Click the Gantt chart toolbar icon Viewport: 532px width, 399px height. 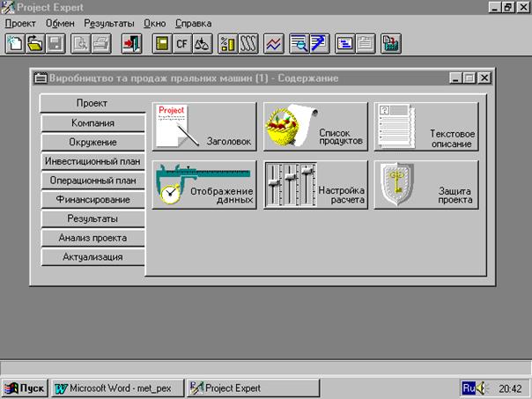click(x=344, y=44)
